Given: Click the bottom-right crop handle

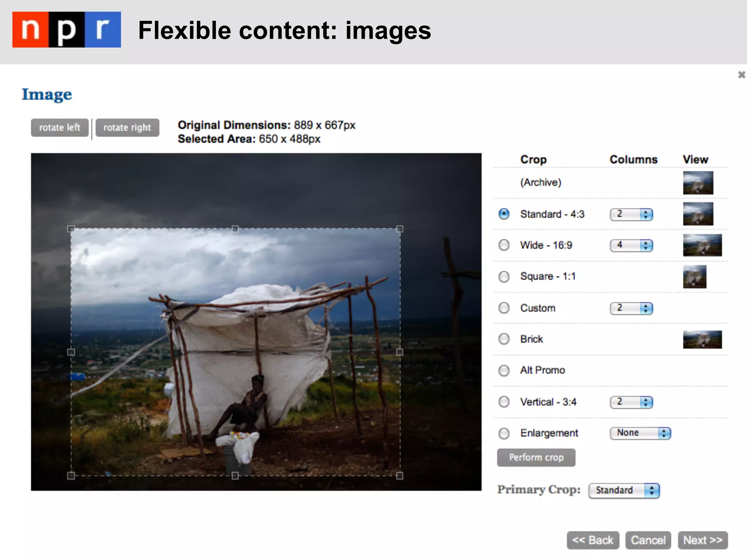Looking at the screenshot, I should click(400, 475).
